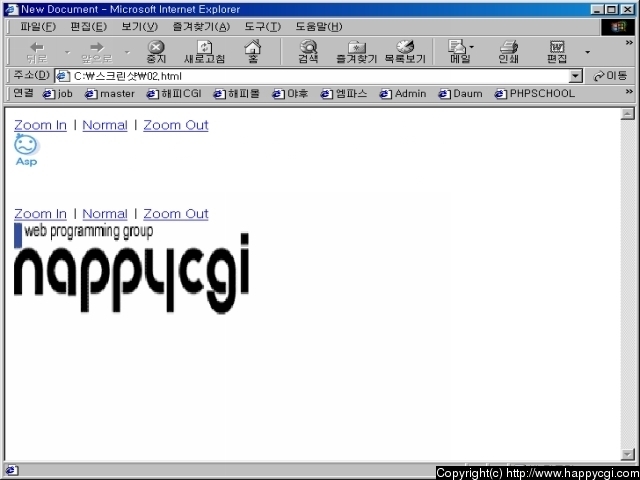This screenshot has height=480, width=640.
Task: Open the 해피몰 link in links bar
Action: click(x=237, y=94)
